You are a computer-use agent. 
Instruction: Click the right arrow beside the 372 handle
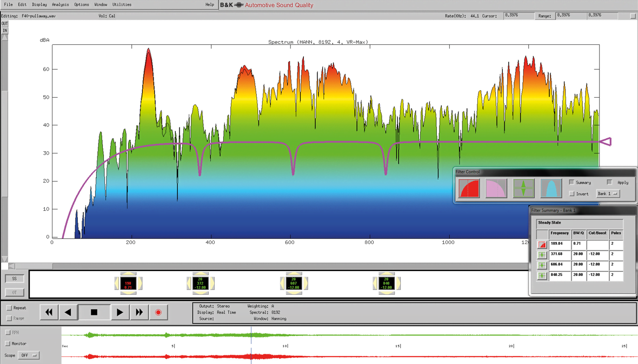[x=211, y=283]
